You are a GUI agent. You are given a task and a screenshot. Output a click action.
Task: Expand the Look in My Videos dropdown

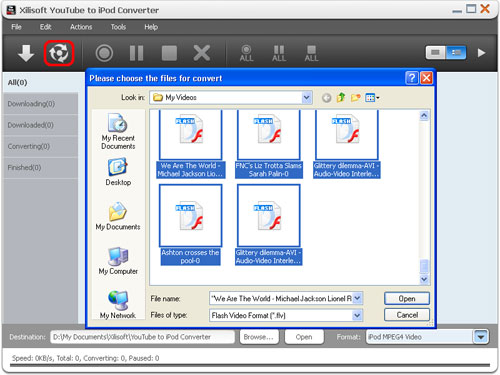click(306, 98)
